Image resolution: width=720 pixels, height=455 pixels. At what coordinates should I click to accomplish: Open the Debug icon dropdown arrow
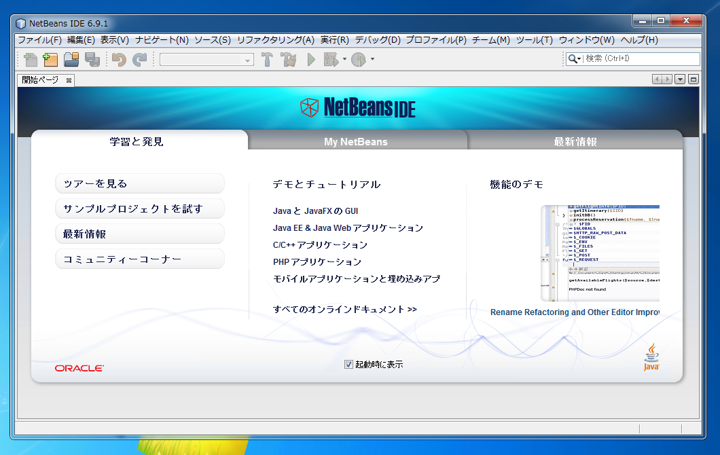344,59
